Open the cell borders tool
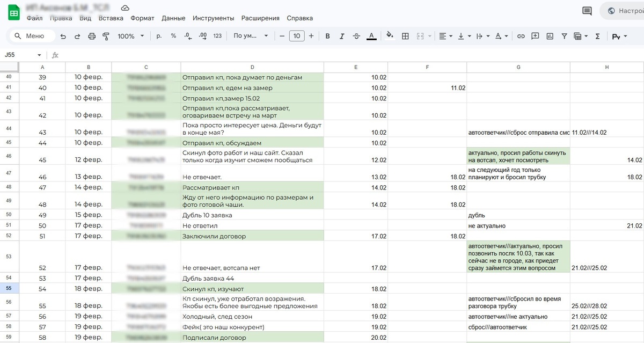The height and width of the screenshot is (343, 644). pos(406,36)
